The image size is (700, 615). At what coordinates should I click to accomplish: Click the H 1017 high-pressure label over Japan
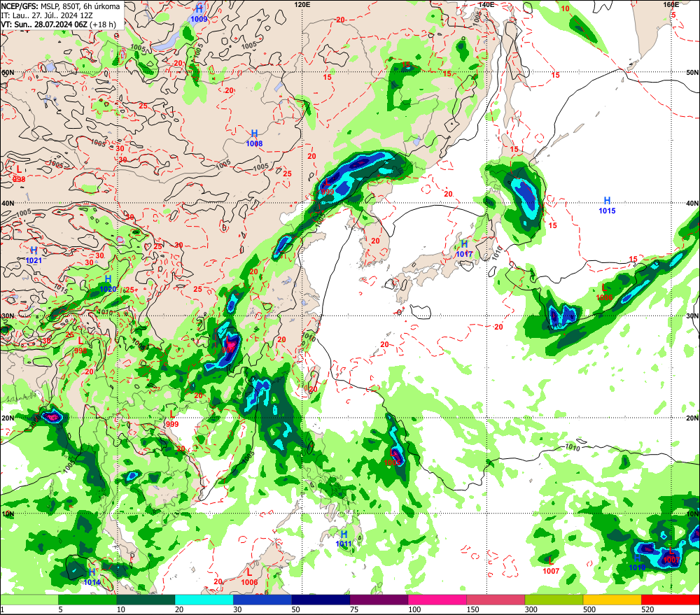(x=464, y=249)
